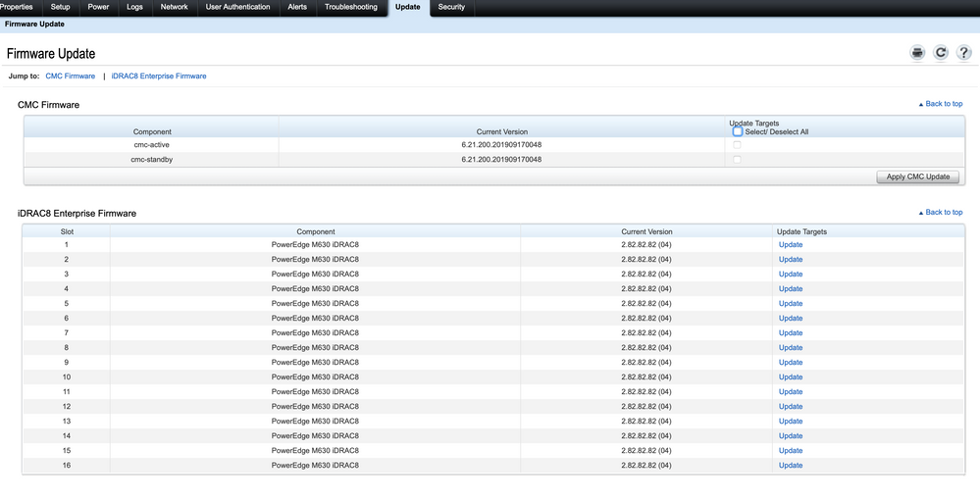Screen dimensions: 980x501
Task: Click Back to top in iDRAC8 section
Action: pos(941,213)
